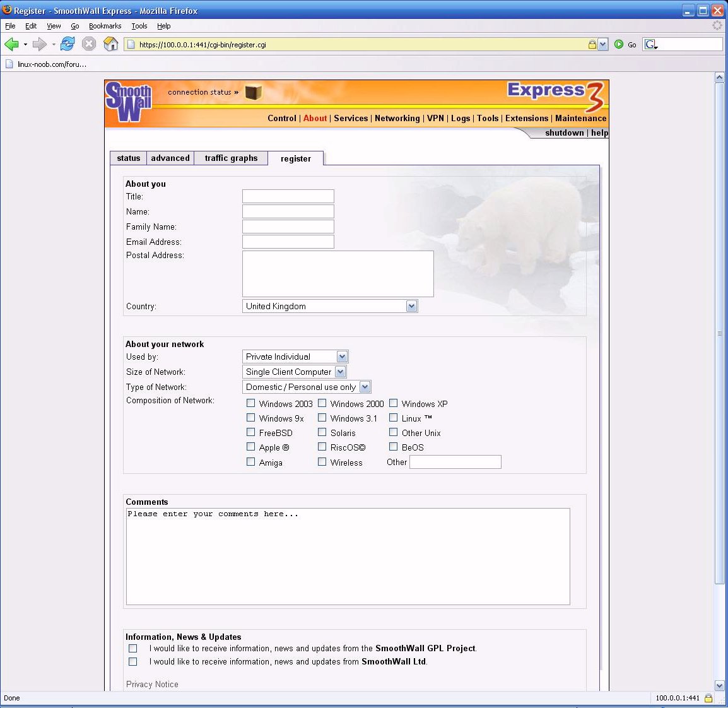Open the Maintenance section link
The width and height of the screenshot is (728, 708).
tap(581, 119)
